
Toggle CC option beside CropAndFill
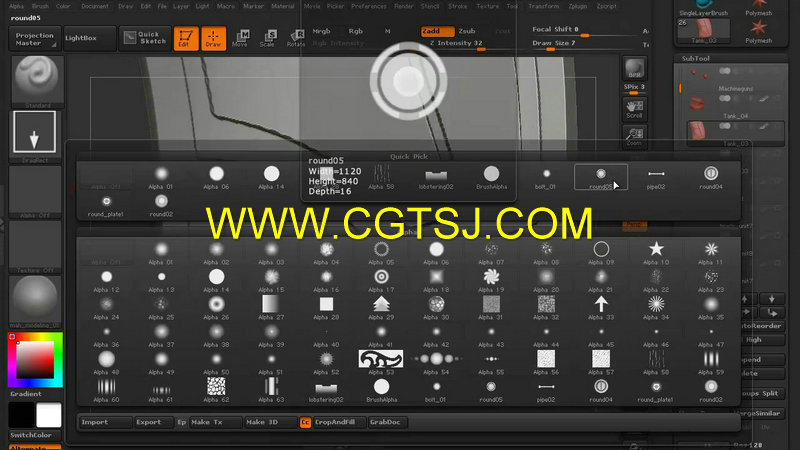(x=305, y=422)
